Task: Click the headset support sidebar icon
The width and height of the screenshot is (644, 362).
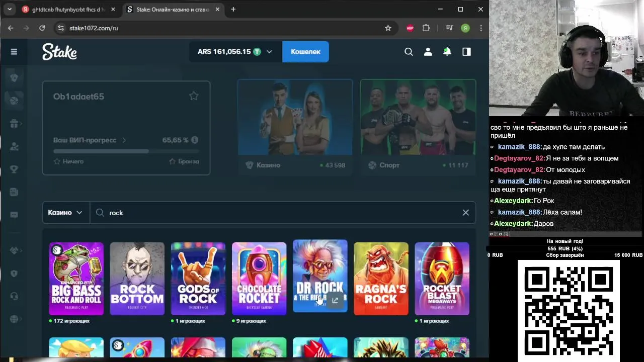Action: [14, 296]
